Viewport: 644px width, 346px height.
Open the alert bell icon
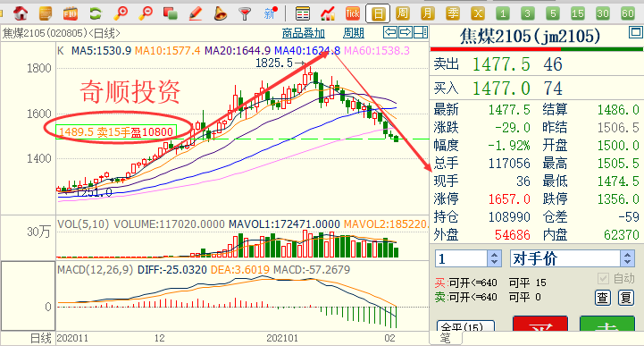[220, 13]
